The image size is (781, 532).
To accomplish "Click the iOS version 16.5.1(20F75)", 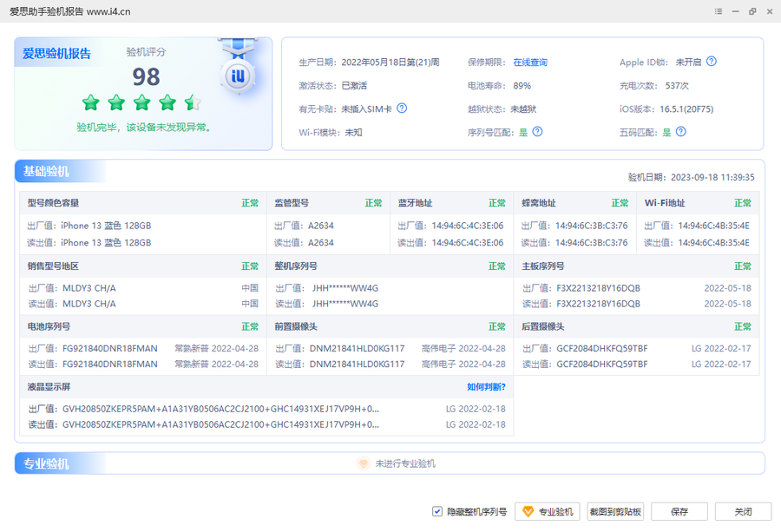I will [686, 109].
